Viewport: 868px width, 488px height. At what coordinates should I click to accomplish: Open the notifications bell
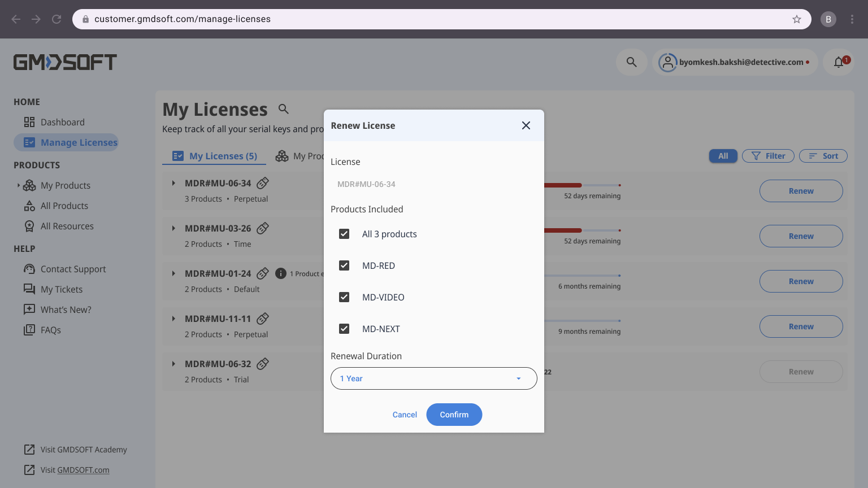point(839,62)
